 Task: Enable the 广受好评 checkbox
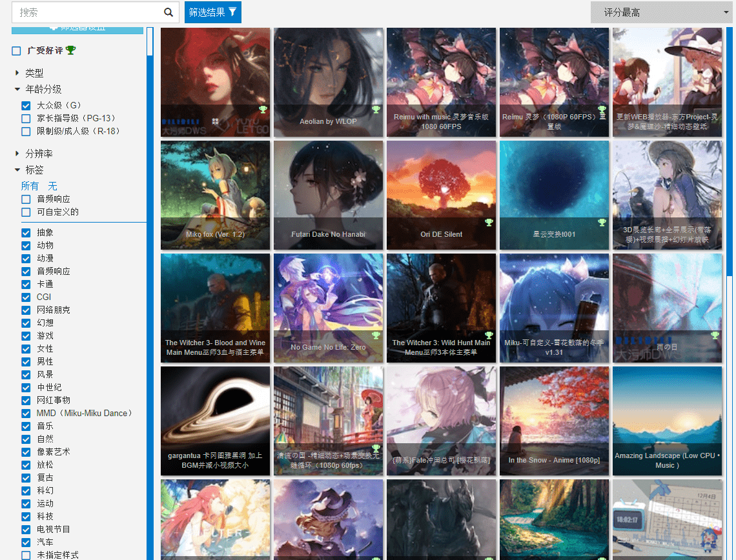coord(17,51)
